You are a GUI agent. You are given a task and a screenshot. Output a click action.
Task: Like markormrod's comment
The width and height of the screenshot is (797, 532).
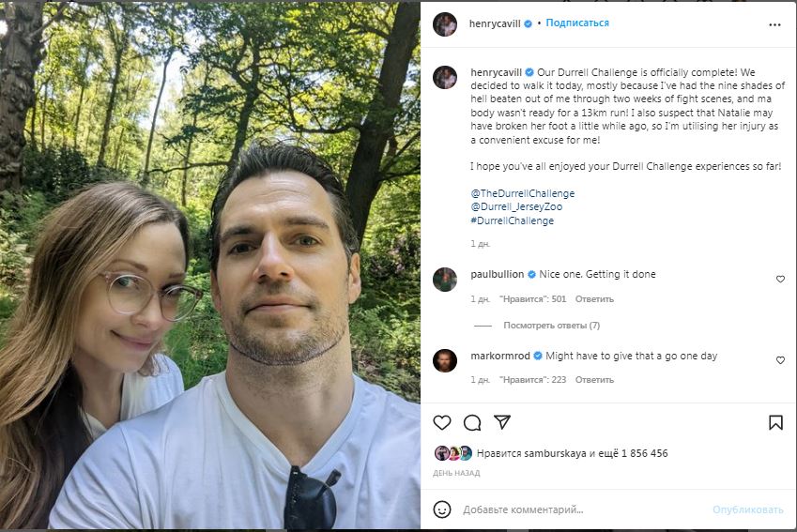[x=780, y=360]
